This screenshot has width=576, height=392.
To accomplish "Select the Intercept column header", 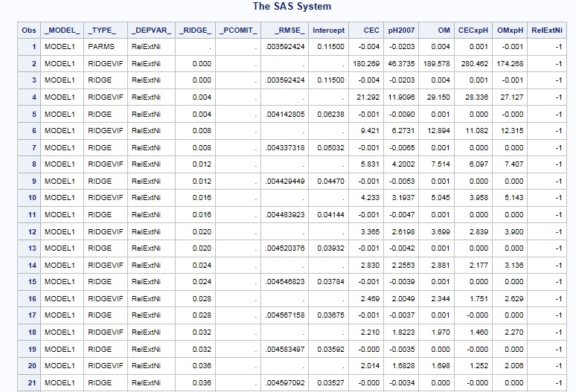I will (328, 30).
